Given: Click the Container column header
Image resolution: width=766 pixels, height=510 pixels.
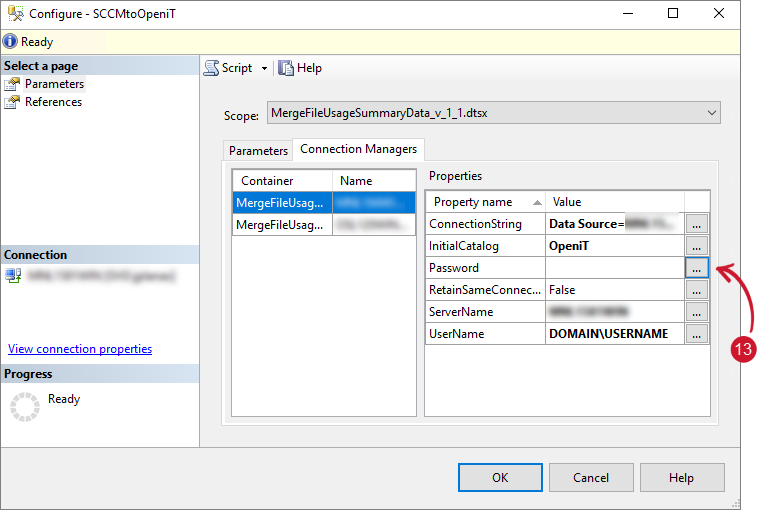Looking at the screenshot, I should [282, 181].
